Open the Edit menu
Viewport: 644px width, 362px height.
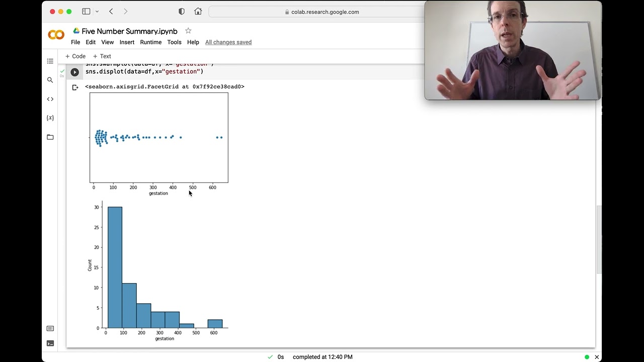click(x=91, y=42)
